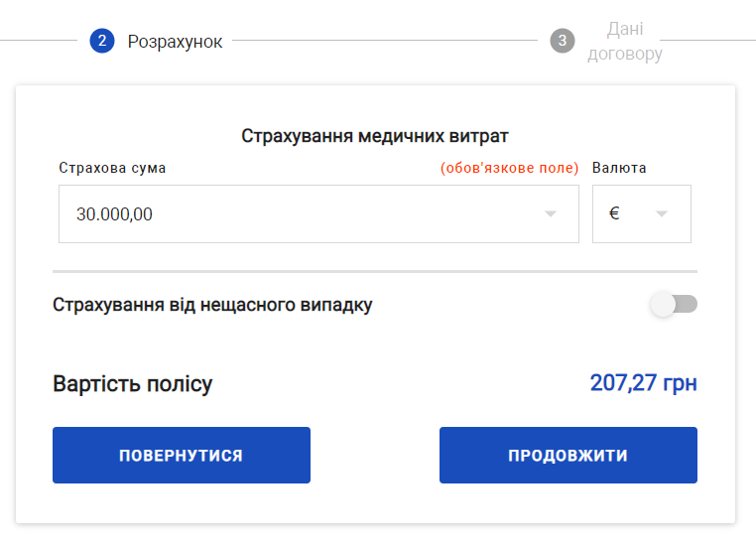
Task: Go to the Дані договору step
Action: [624, 42]
